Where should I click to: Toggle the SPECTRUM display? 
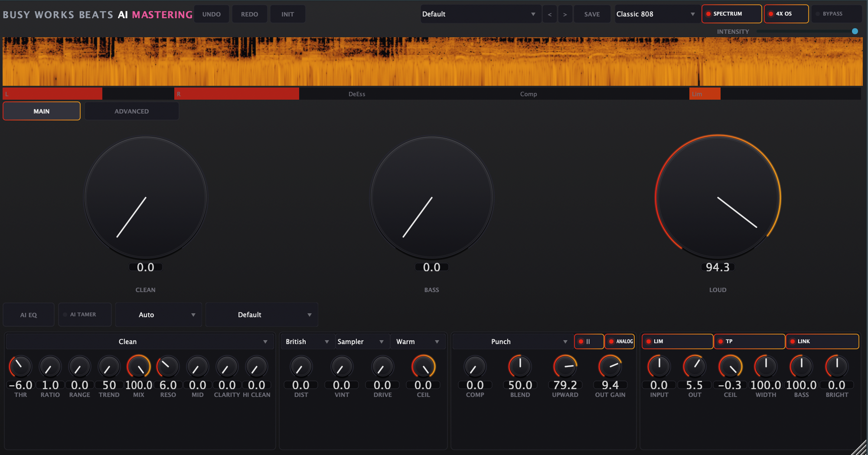(731, 14)
